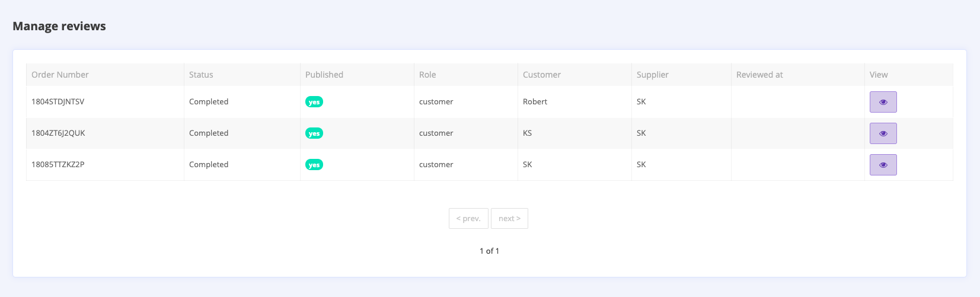
Task: Sort by the Status column header
Action: 201,75
